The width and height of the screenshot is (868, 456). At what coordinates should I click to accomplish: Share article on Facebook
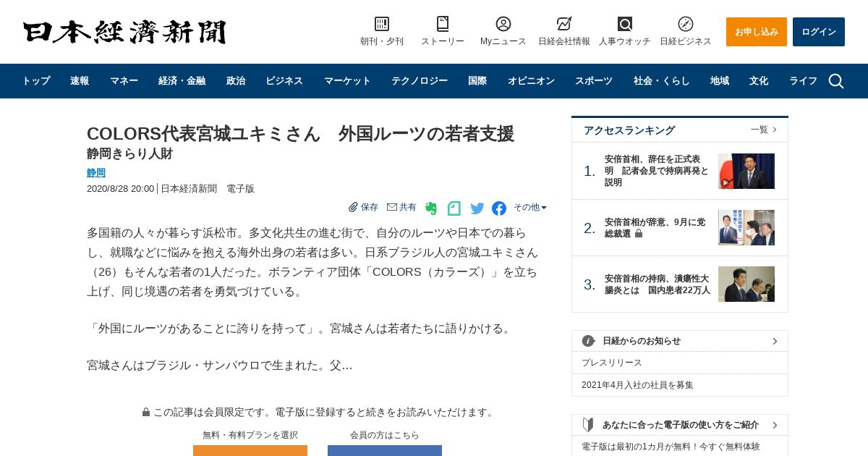tap(499, 208)
